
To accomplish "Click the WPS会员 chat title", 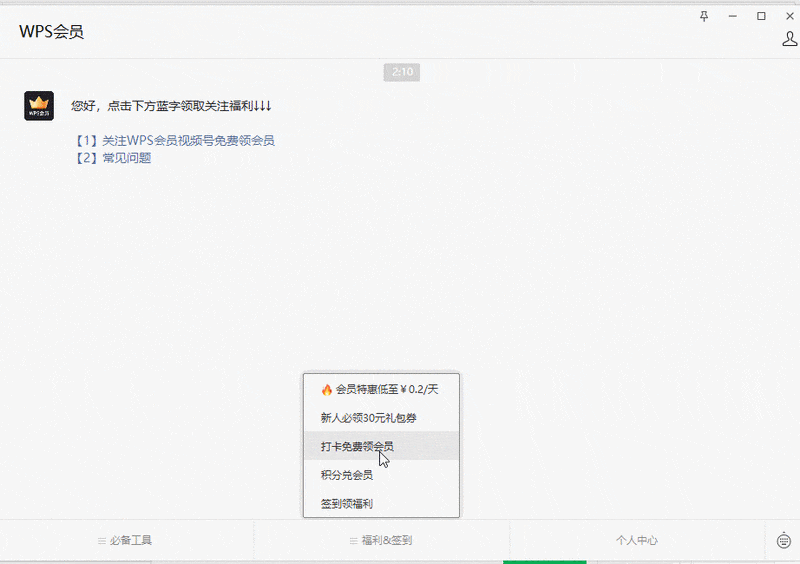I will click(52, 32).
